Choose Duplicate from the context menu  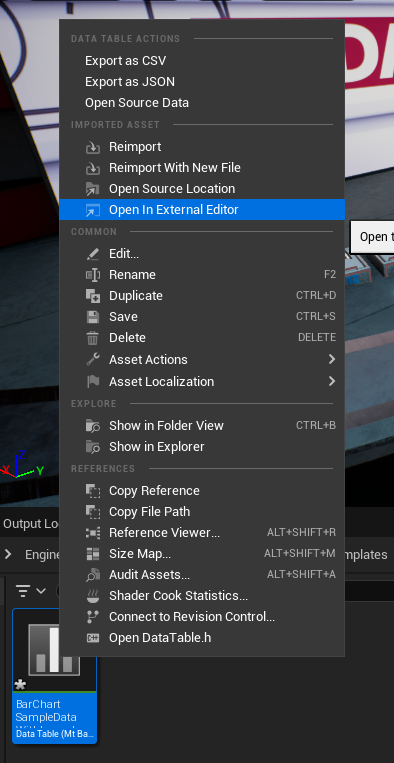tap(202, 295)
